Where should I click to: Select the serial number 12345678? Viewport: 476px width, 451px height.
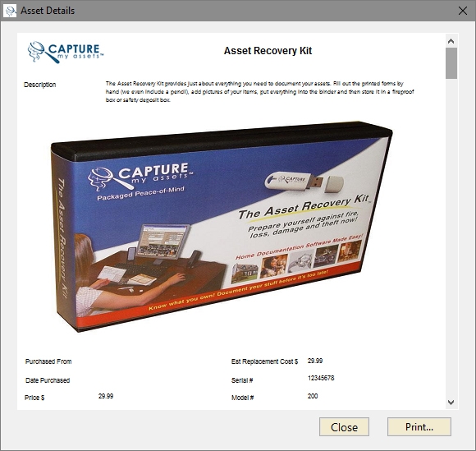321,378
